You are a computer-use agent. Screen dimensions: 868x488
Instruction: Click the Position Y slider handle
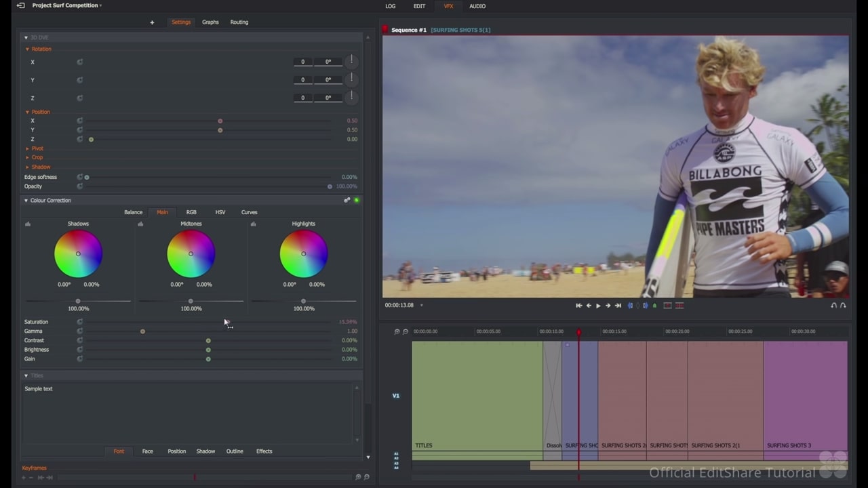click(x=220, y=130)
